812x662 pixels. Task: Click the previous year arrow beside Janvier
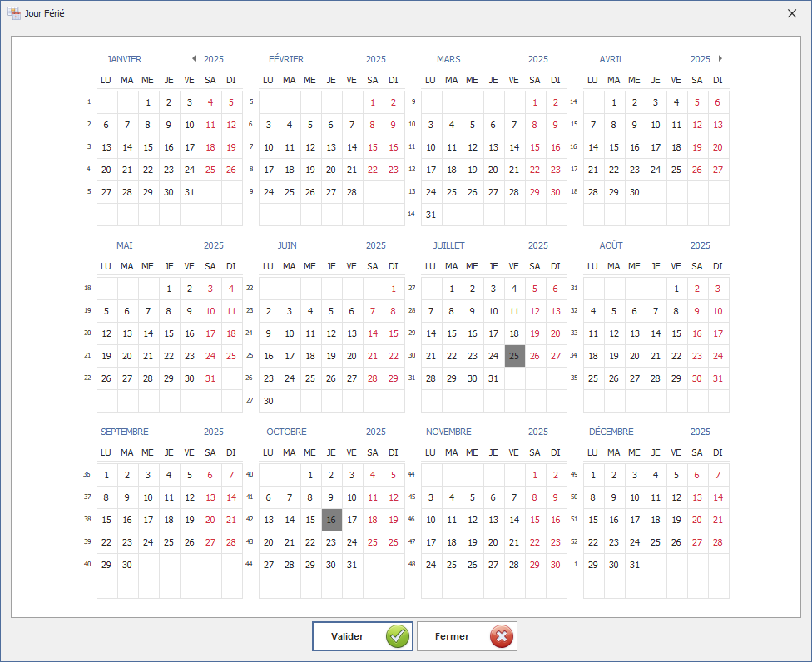pos(193,59)
